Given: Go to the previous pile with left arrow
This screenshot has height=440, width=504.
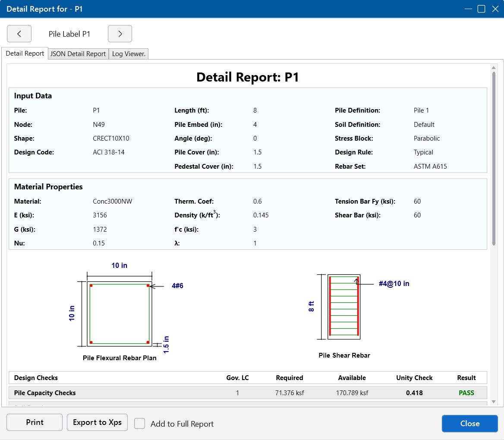Looking at the screenshot, I should (19, 34).
